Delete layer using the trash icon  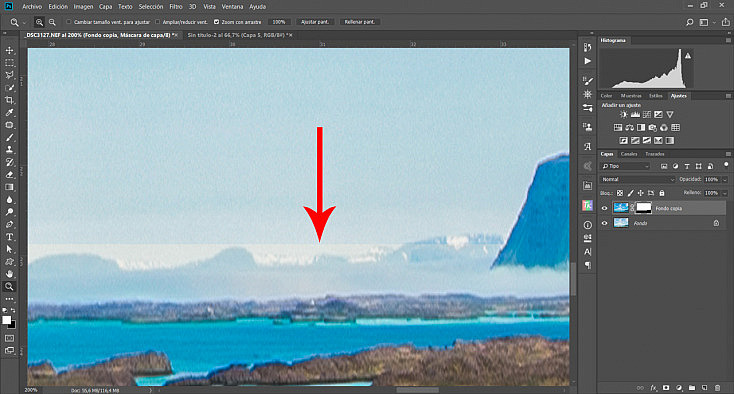pos(717,387)
